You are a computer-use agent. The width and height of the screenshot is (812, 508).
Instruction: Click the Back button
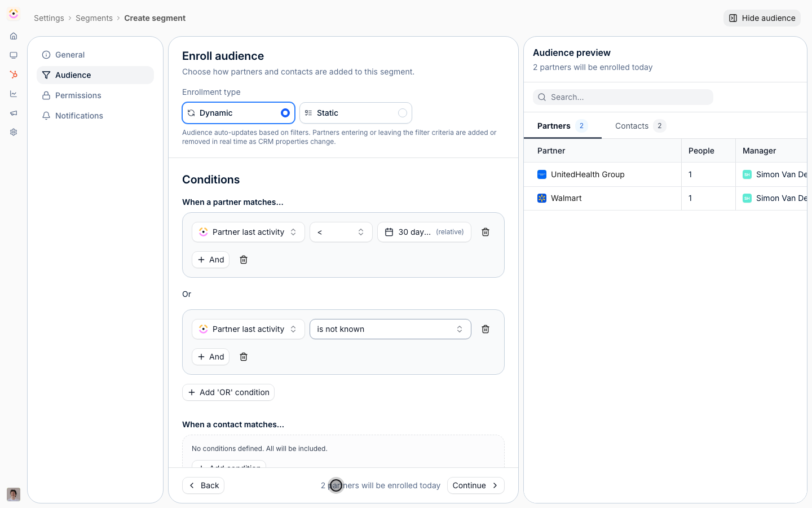click(x=203, y=485)
